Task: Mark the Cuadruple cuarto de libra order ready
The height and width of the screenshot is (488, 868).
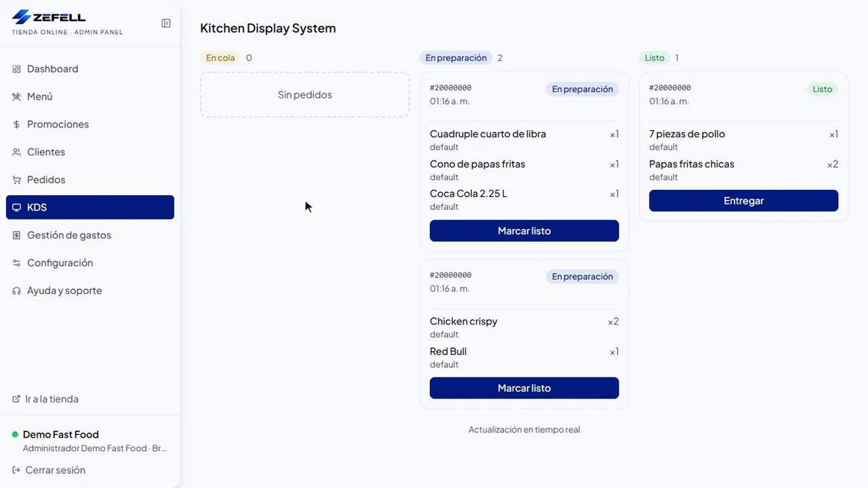Action: click(524, 230)
